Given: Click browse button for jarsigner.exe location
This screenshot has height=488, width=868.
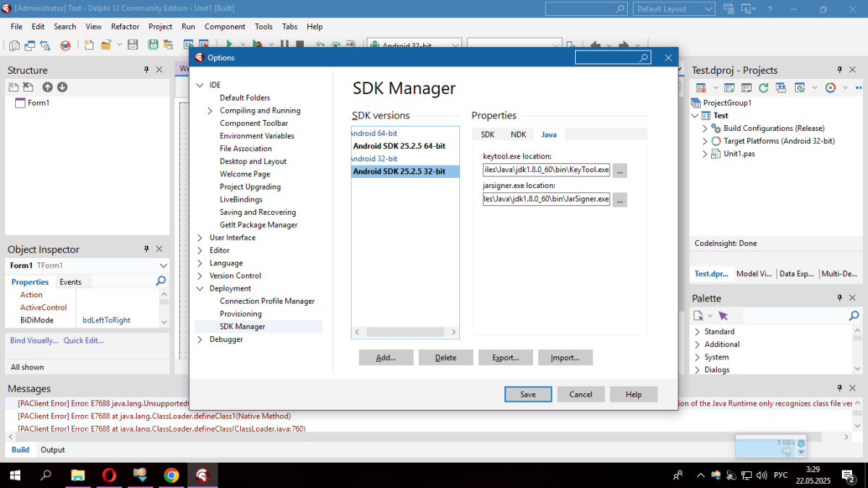Looking at the screenshot, I should tap(620, 200).
